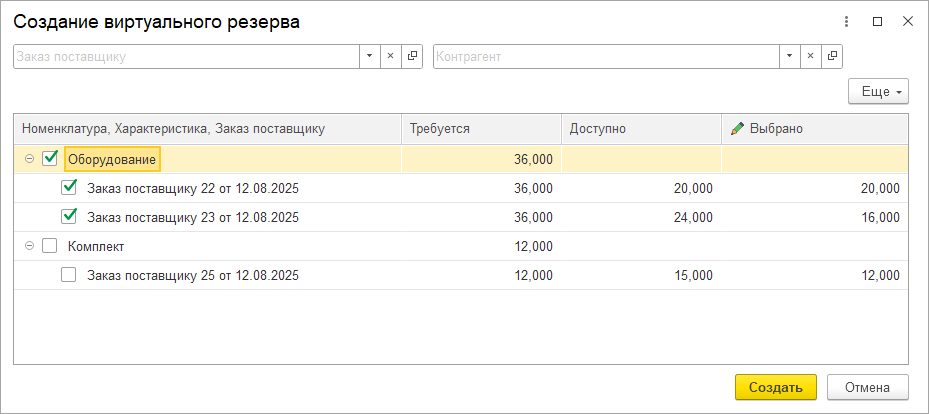The image size is (929, 414).
Task: Open the Еще menu
Action: tap(879, 92)
